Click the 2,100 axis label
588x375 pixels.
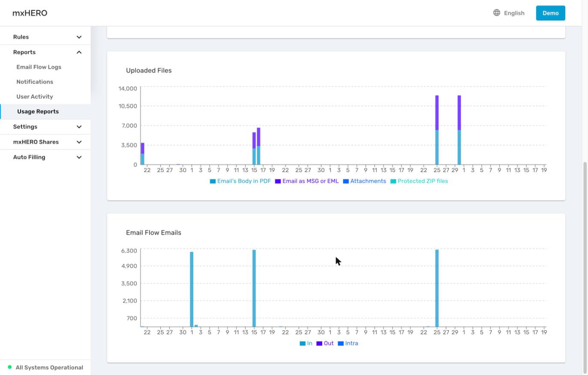coord(129,301)
